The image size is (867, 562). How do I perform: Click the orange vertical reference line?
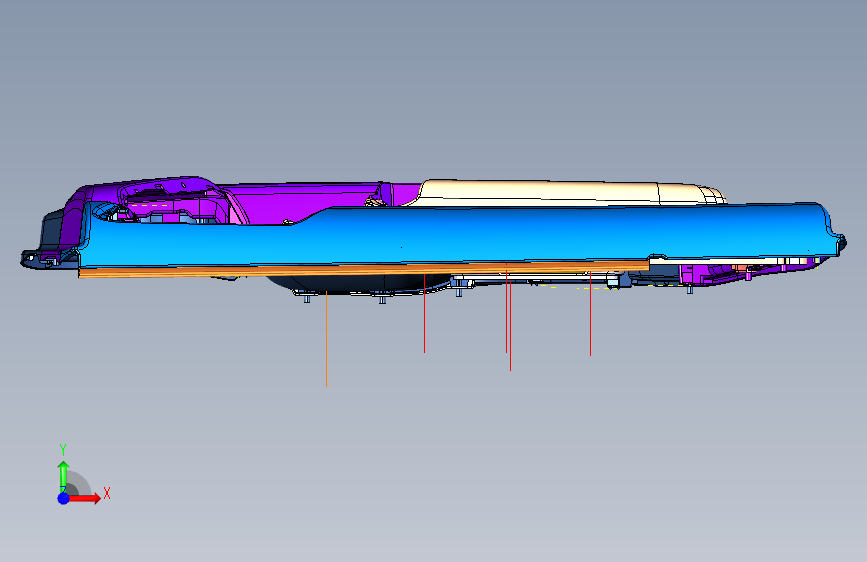326,339
